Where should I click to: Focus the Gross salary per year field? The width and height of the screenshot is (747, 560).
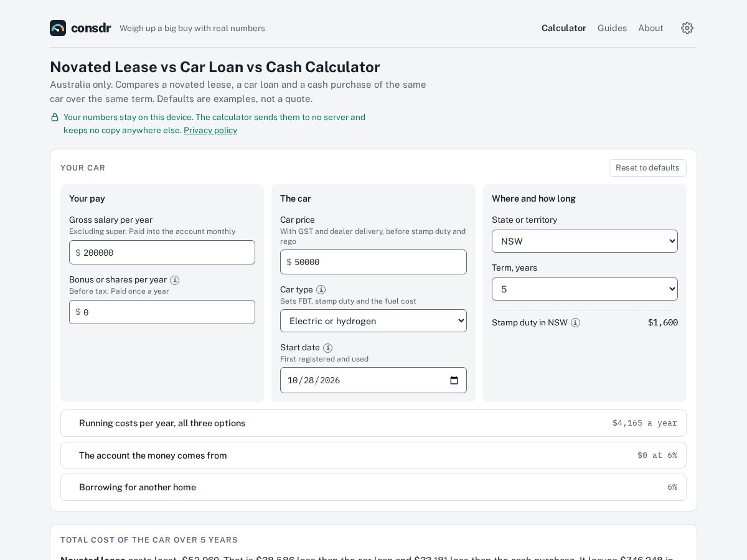point(162,253)
